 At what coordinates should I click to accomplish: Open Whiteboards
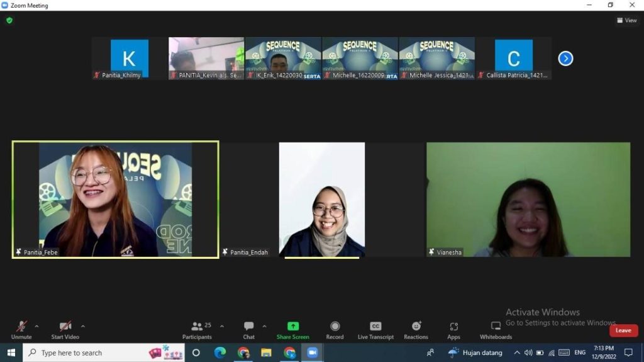tap(496, 331)
